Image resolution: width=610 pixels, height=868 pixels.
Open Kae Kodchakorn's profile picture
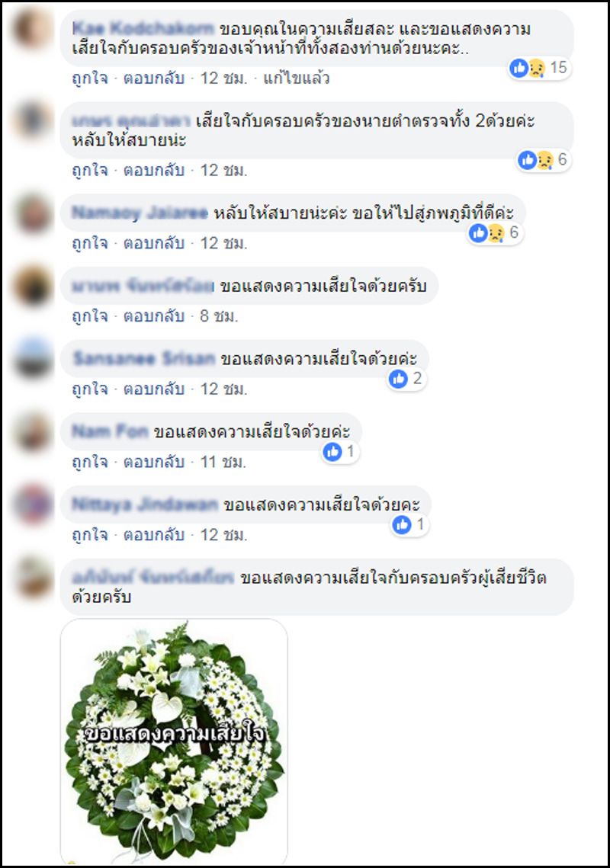[33, 27]
